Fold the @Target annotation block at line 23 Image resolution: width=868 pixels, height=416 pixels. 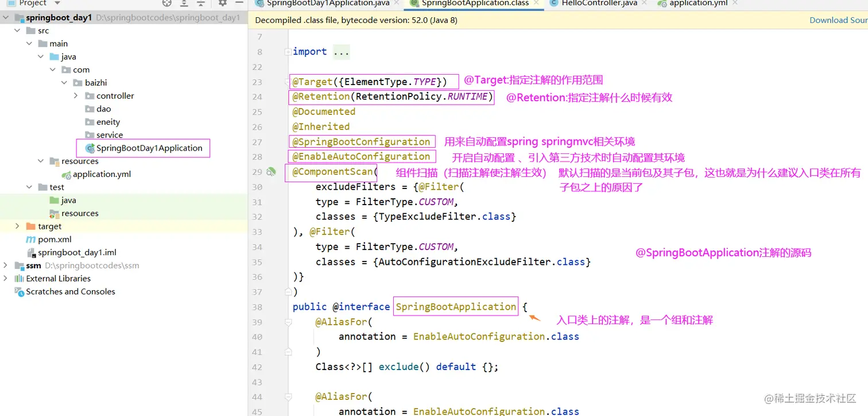(288, 82)
